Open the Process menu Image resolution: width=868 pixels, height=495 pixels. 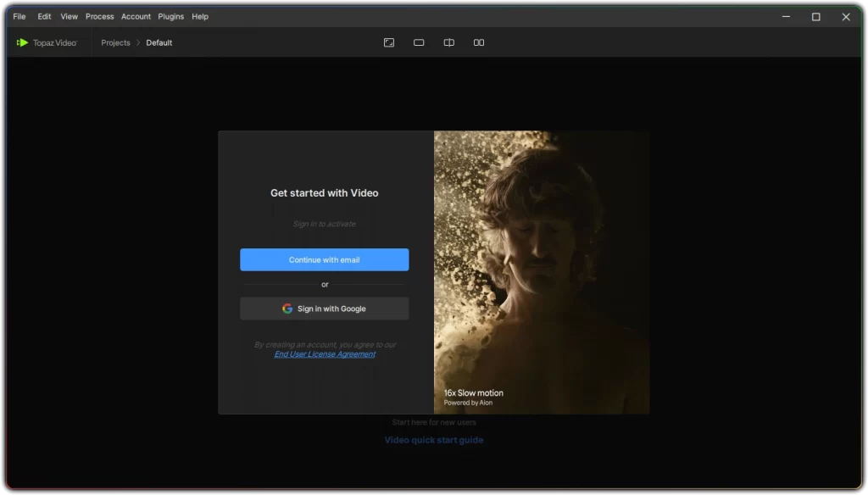(99, 16)
